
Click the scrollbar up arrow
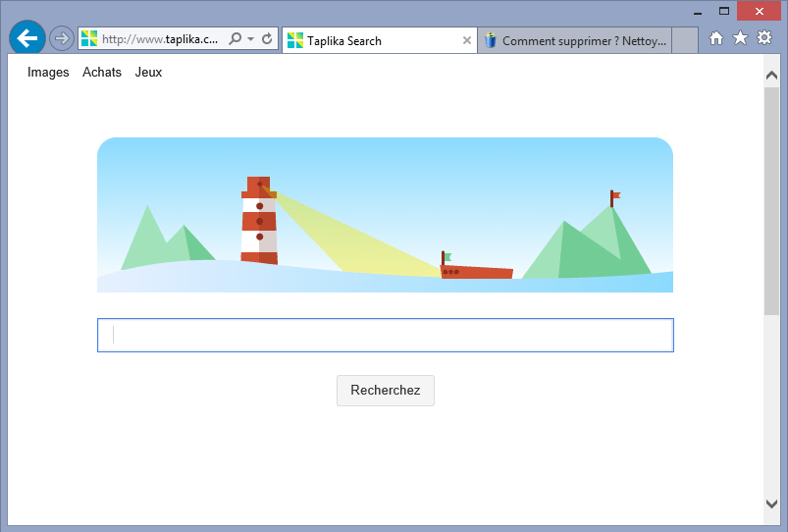(x=771, y=76)
